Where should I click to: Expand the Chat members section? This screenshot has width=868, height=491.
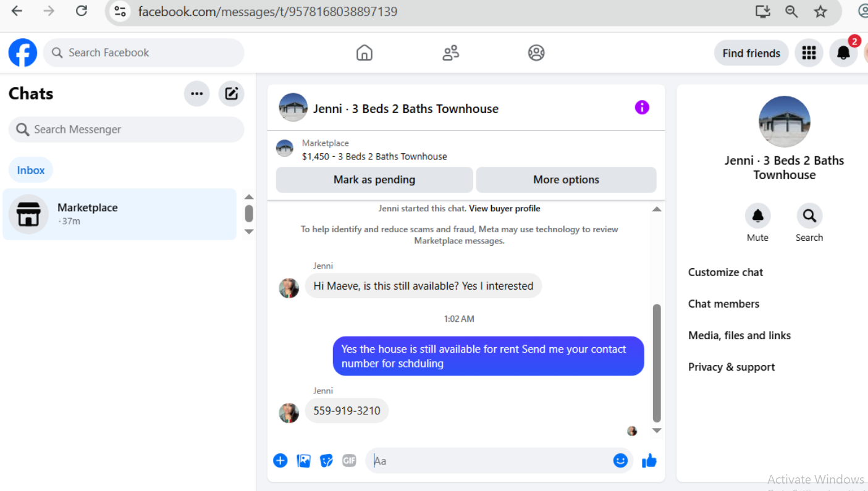[723, 304]
